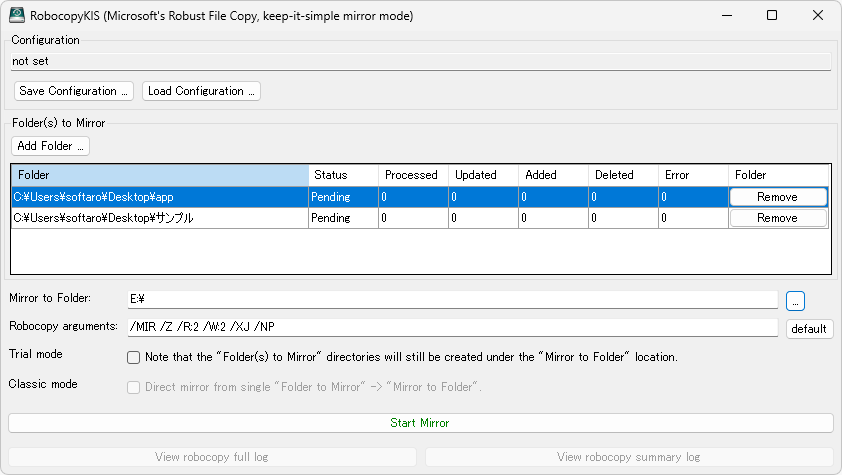Click the Processed column header

(x=411, y=175)
